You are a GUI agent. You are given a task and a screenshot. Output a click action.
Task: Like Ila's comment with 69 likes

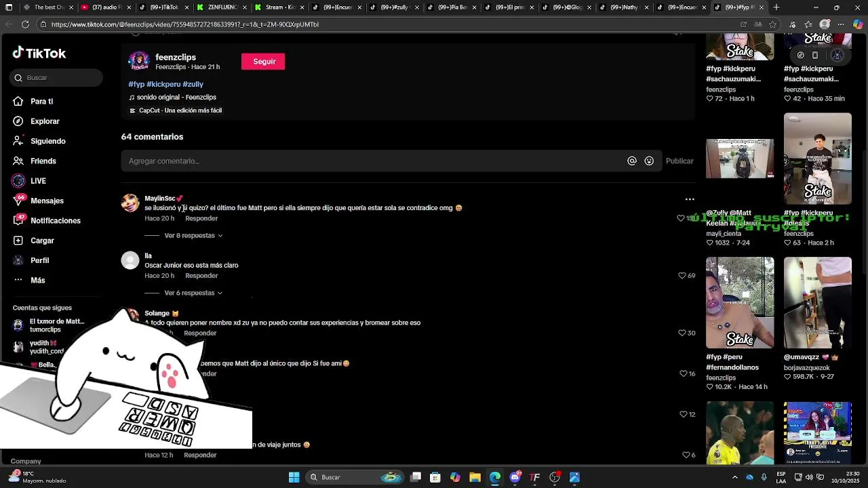pyautogui.click(x=682, y=276)
